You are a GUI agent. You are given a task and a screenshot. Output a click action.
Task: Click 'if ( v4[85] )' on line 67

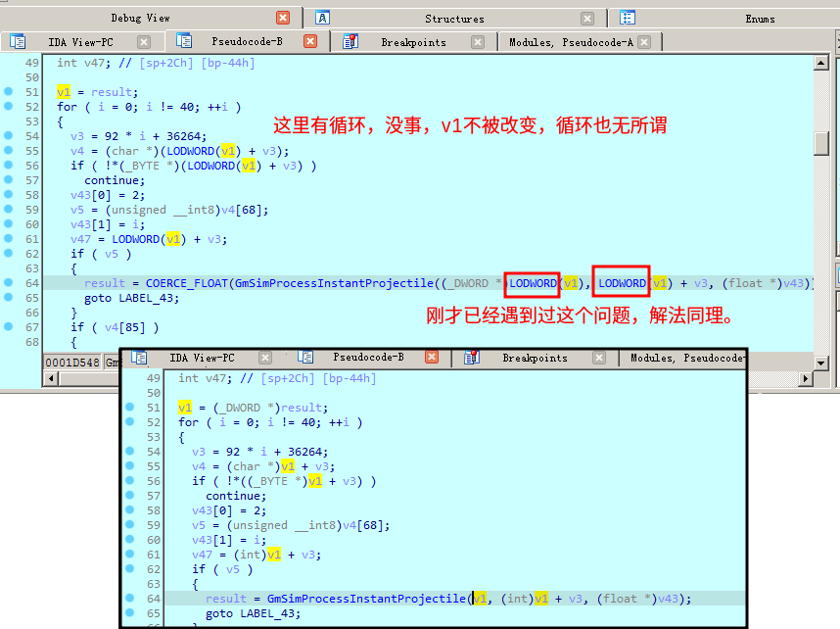(x=115, y=327)
